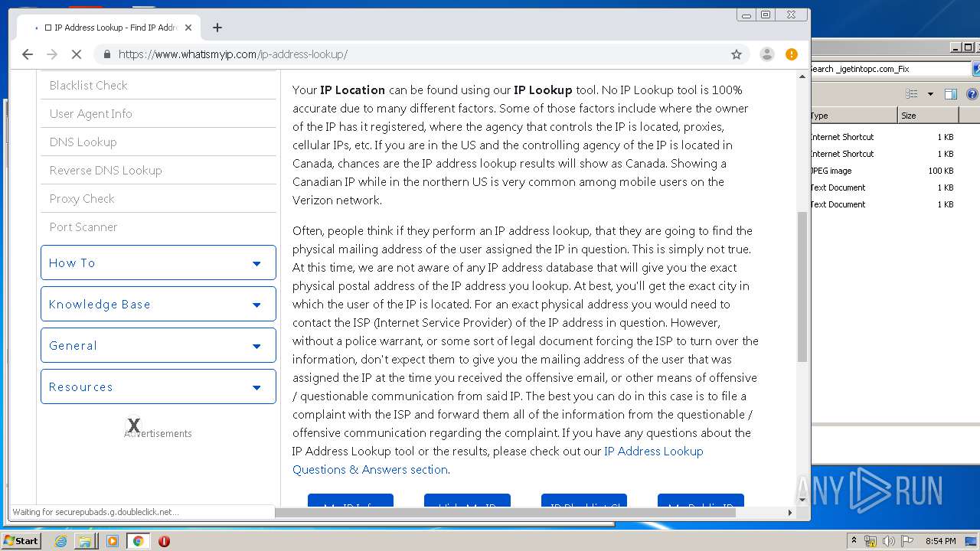Click the yellow Chrome update alert icon
The width and height of the screenshot is (980, 551).
tap(792, 54)
